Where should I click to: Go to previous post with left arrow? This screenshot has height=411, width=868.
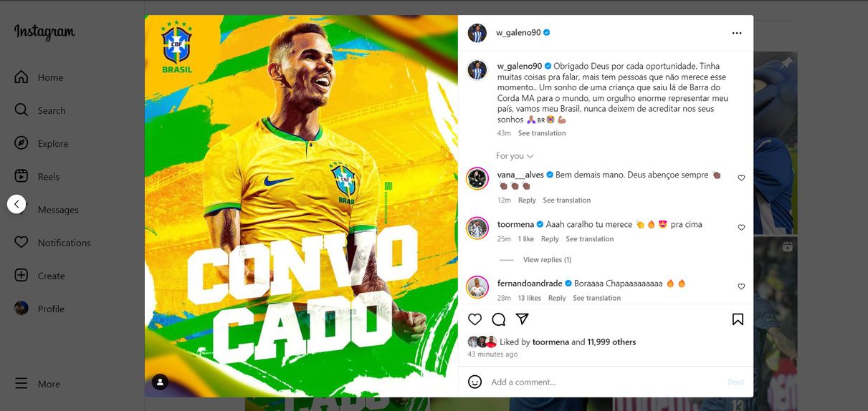[x=16, y=204]
